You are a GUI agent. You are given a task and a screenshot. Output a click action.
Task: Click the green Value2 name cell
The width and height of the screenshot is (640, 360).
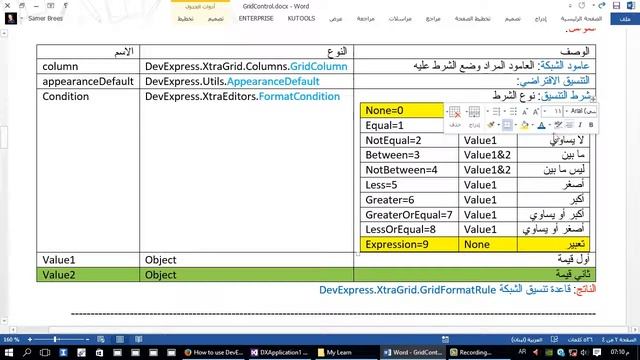[88, 275]
